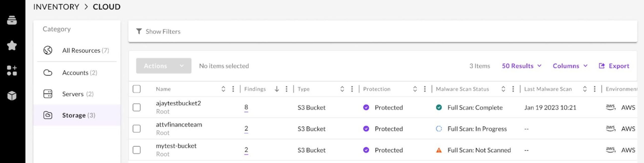Image resolution: width=644 pixels, height=163 pixels.
Task: Check the ajaytestbucket2 row checkbox
Action: [x=137, y=107]
